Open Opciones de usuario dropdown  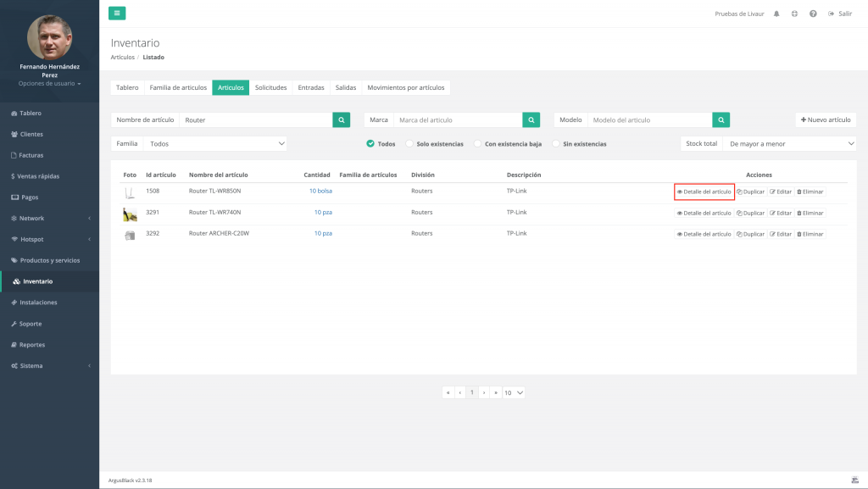[x=50, y=84]
